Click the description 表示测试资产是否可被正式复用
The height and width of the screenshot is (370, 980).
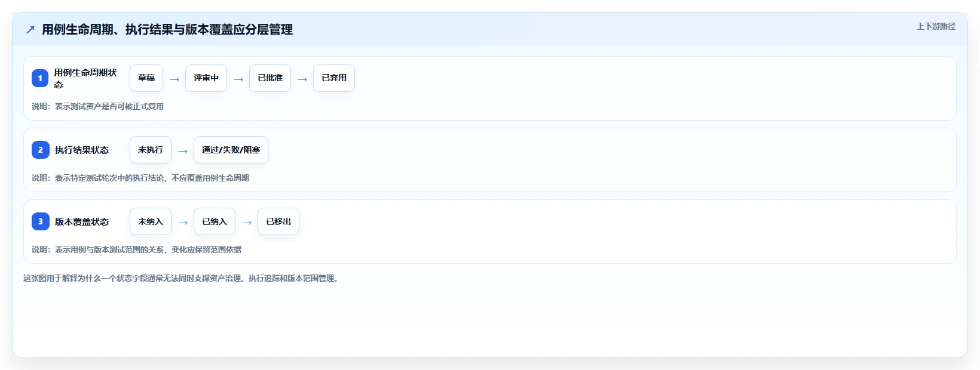(x=97, y=106)
